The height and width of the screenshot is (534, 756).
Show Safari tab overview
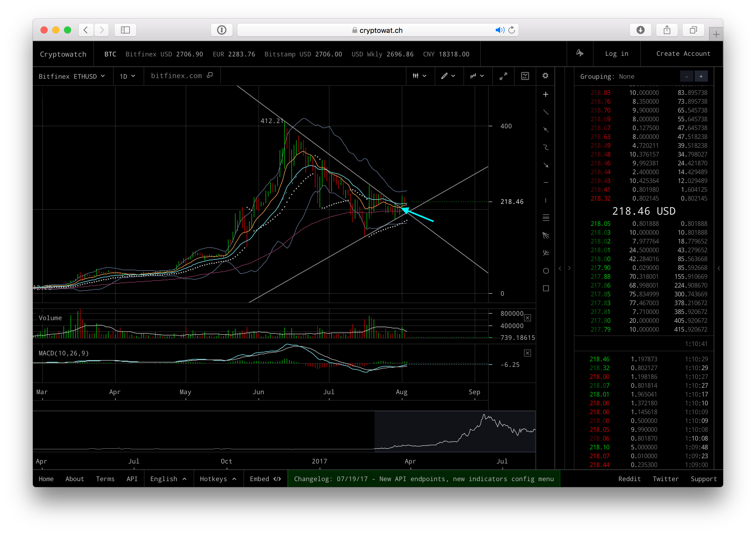(x=693, y=30)
